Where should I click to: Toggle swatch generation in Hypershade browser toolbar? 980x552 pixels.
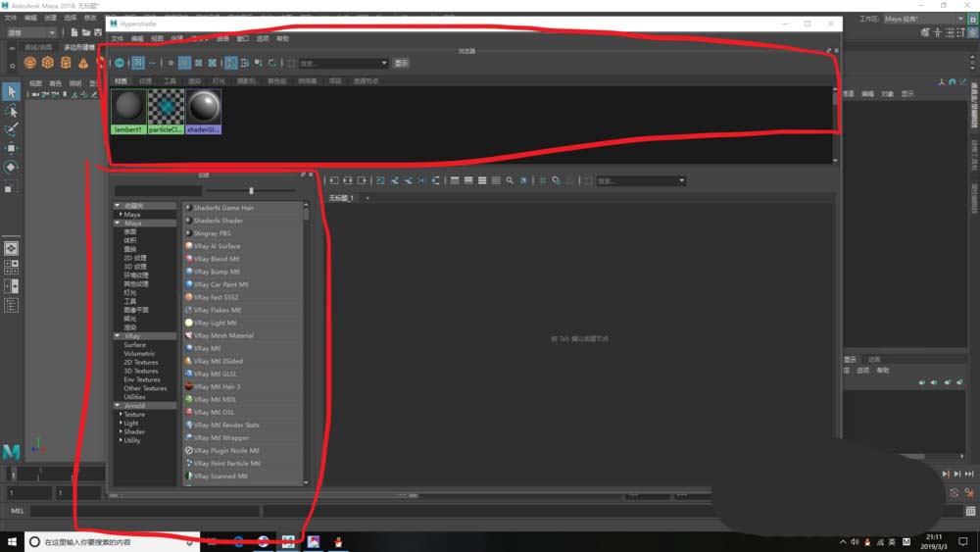pyautogui.click(x=120, y=63)
